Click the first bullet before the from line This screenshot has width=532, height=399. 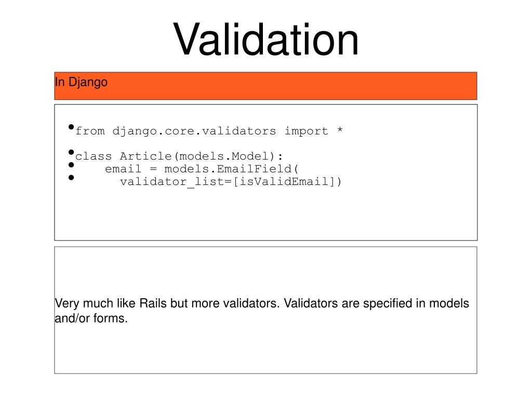[71, 127]
